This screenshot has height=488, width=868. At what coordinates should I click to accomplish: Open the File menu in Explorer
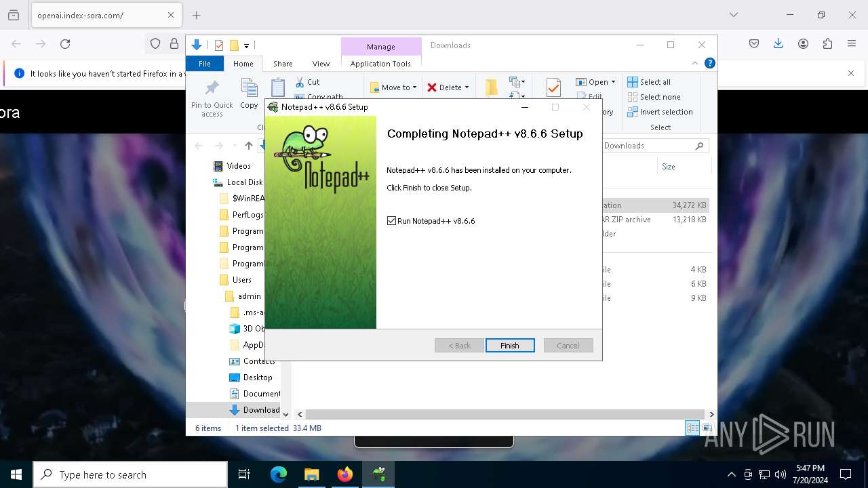[x=204, y=64]
